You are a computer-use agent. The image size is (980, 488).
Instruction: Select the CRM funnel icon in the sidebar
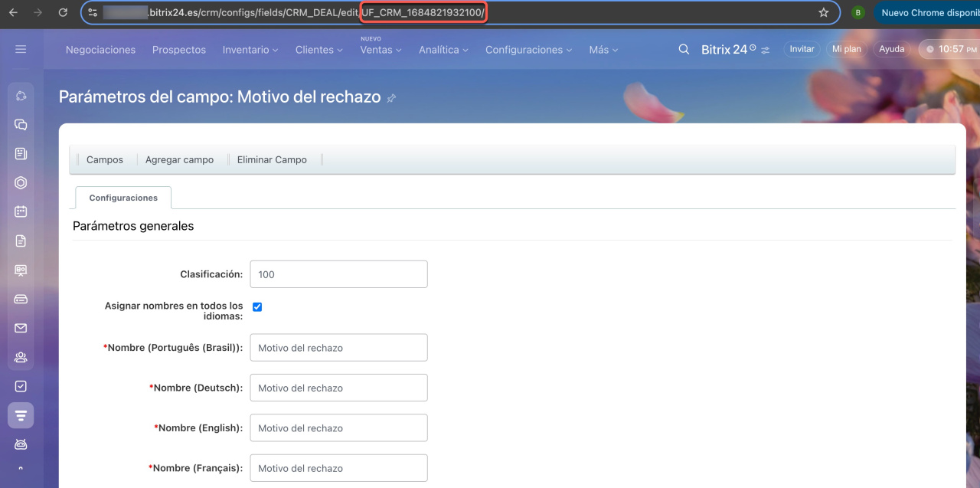coord(21,415)
